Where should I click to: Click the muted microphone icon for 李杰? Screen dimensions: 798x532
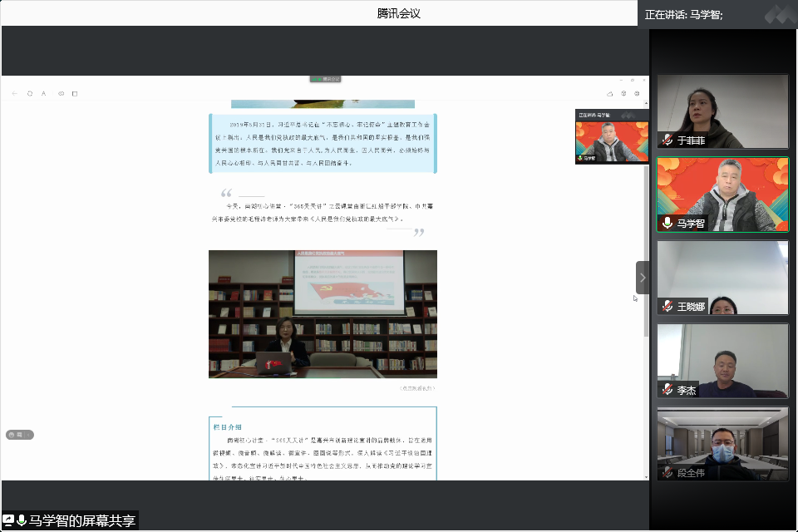[x=667, y=389]
